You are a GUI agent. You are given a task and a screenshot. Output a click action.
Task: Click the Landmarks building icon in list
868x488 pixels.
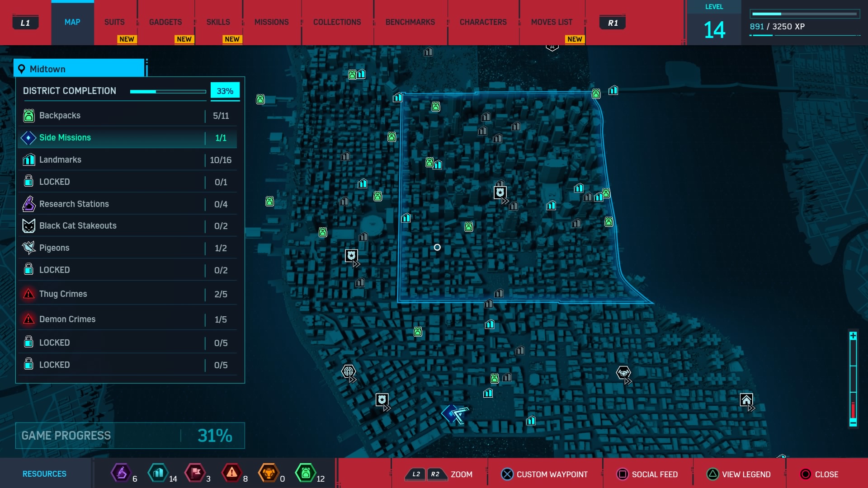coord(28,160)
